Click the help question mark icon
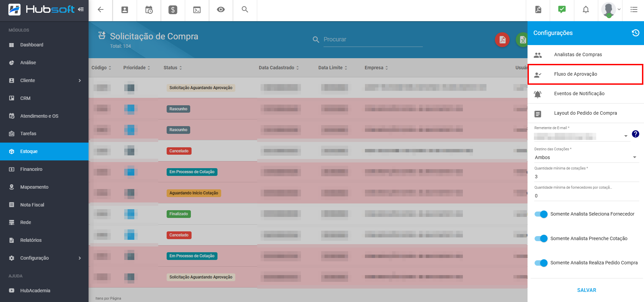 coord(636,134)
